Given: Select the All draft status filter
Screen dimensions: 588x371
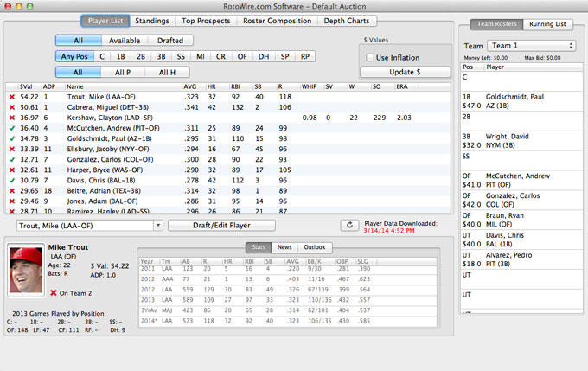Looking at the screenshot, I should [x=79, y=40].
